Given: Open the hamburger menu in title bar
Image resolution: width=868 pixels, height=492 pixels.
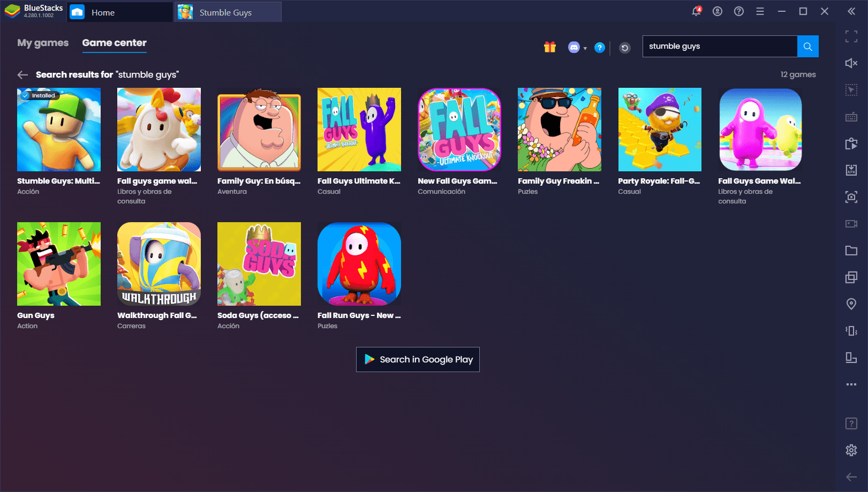Looking at the screenshot, I should (x=760, y=11).
